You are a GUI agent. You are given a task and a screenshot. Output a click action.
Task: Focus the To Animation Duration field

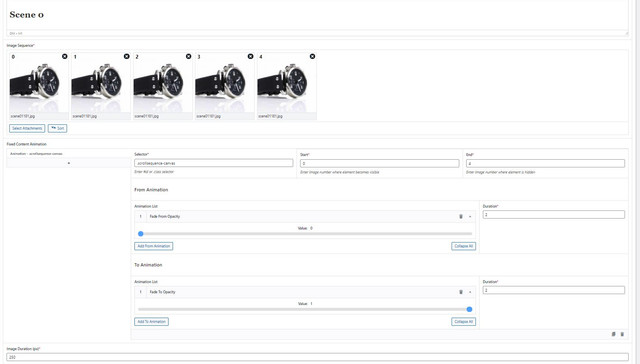pos(553,290)
